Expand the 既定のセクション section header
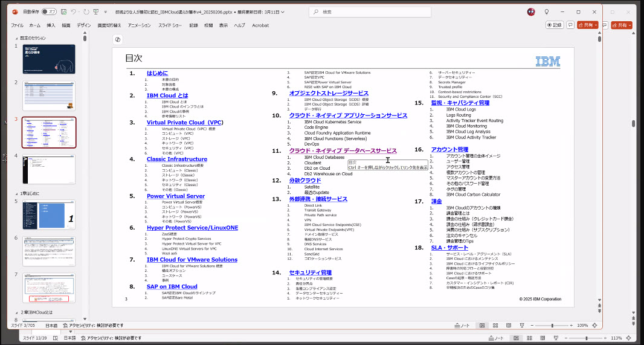This screenshot has width=644, height=345. click(18, 38)
